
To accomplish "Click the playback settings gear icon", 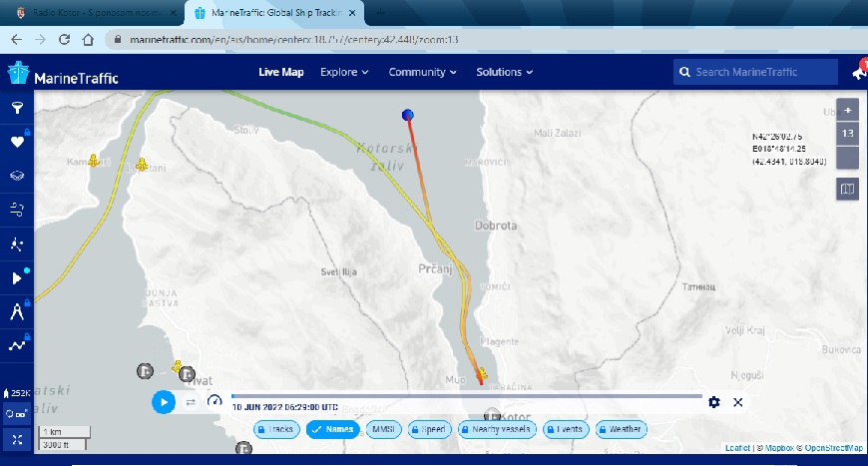I will click(714, 402).
